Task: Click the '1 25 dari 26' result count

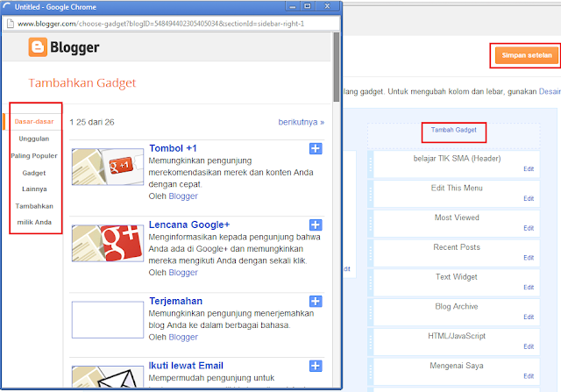Action: [92, 123]
